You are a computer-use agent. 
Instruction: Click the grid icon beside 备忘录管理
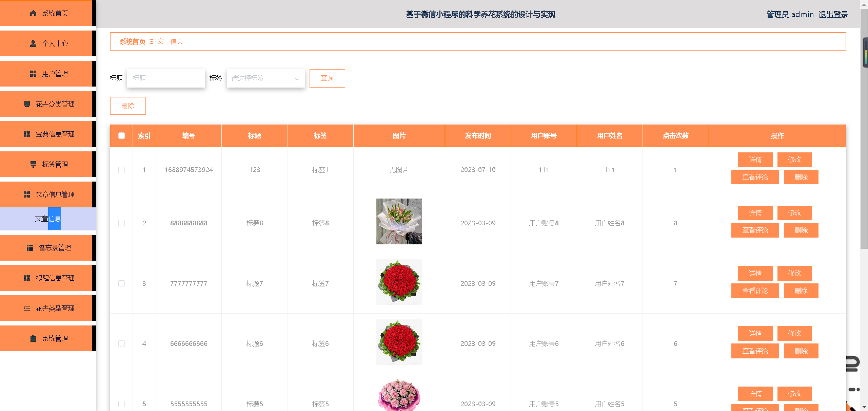30,248
